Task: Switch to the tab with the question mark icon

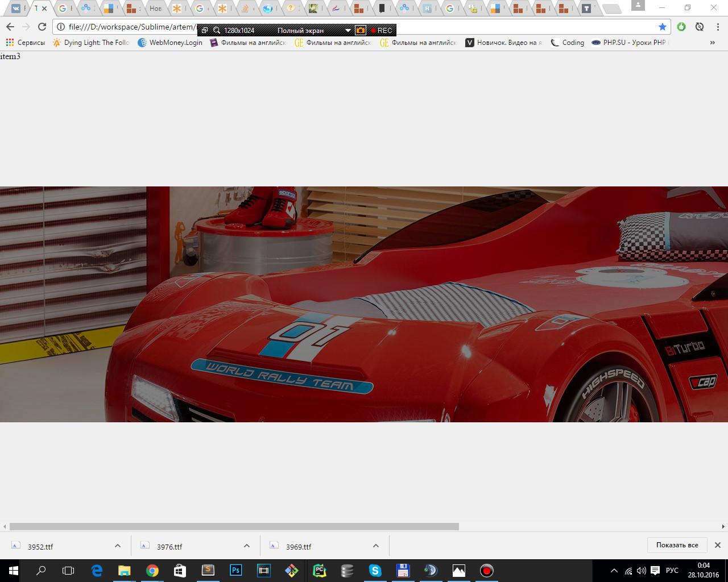Action: 291,8
